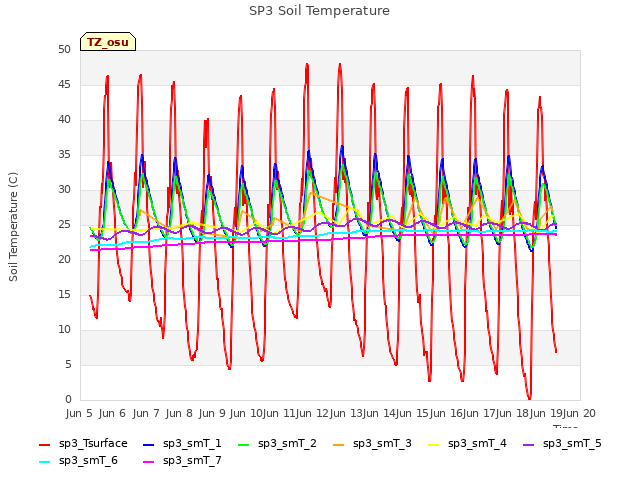Click the Soil Temperature (C) axis label
The height and width of the screenshot is (480, 640).
coord(13,227)
